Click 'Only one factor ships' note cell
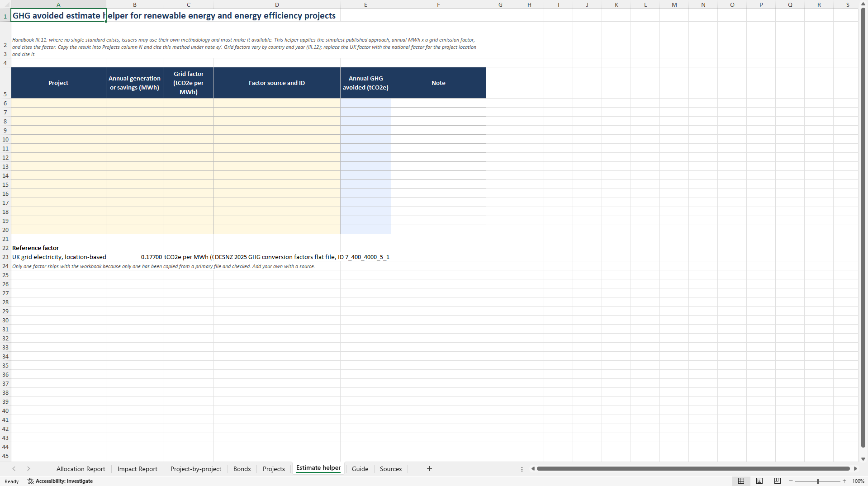Screen dimensions: 868x486 click(x=163, y=266)
